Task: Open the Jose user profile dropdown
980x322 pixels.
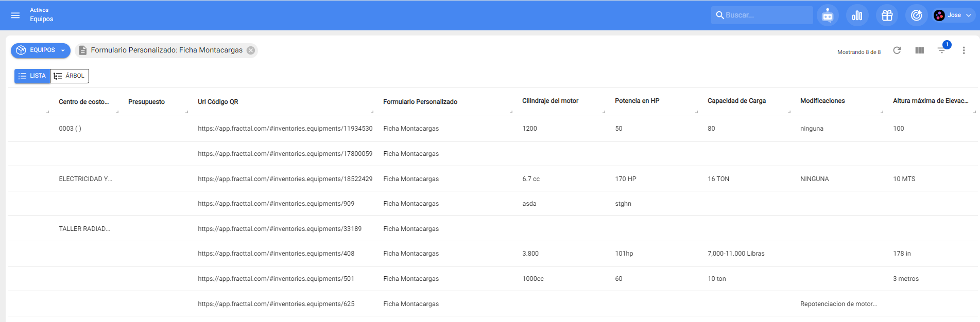Action: tap(954, 15)
